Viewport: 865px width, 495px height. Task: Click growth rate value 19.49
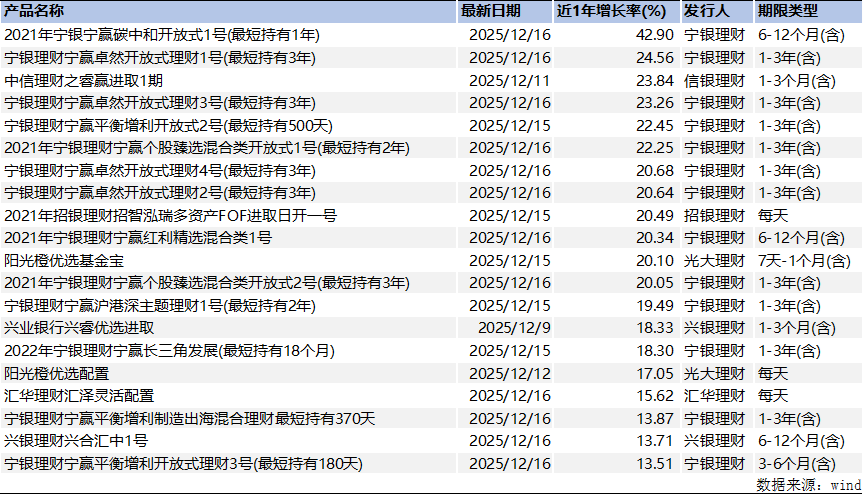(x=655, y=306)
